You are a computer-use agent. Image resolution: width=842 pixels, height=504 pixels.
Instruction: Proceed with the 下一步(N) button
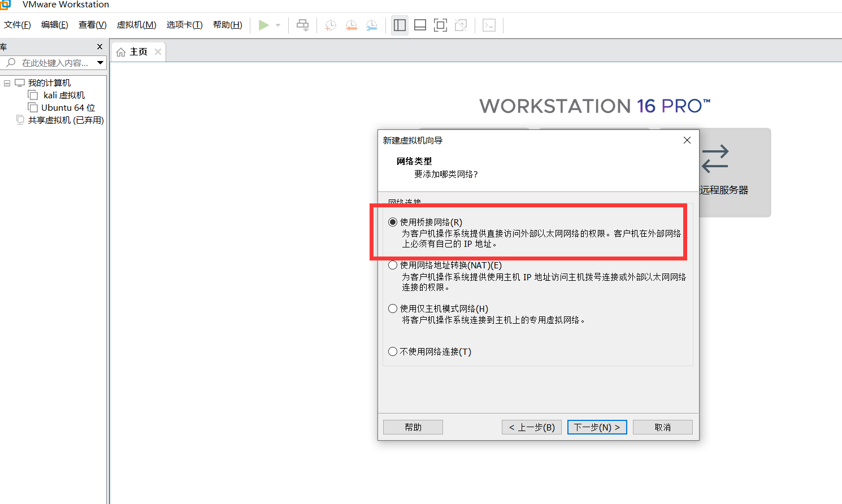597,427
